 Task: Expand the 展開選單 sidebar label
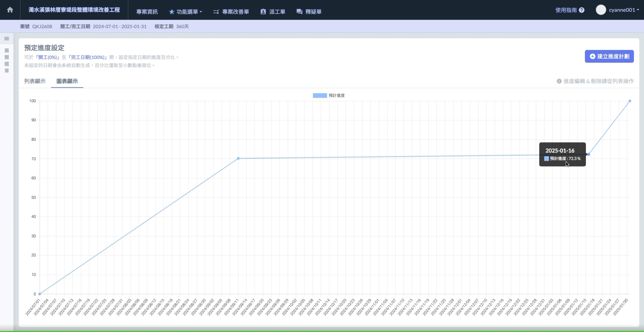(x=7, y=61)
